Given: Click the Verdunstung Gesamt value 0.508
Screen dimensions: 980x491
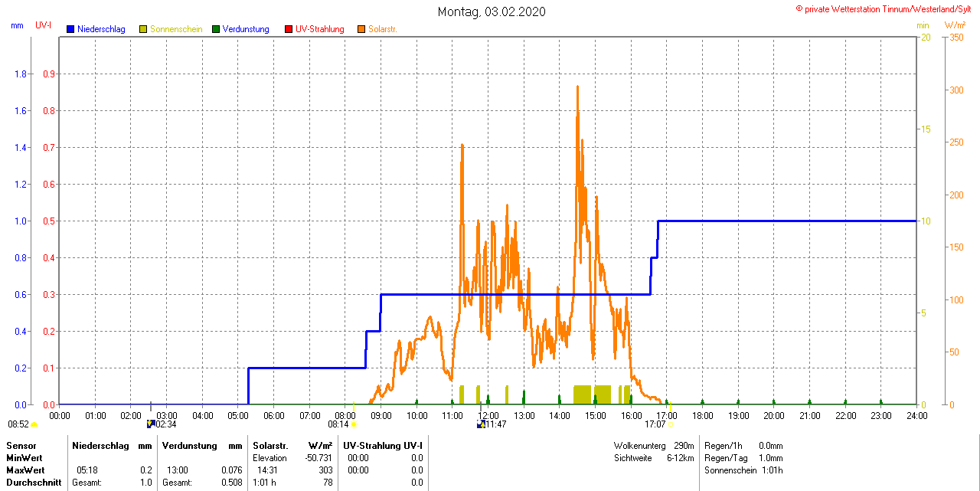Looking at the screenshot, I should [231, 483].
